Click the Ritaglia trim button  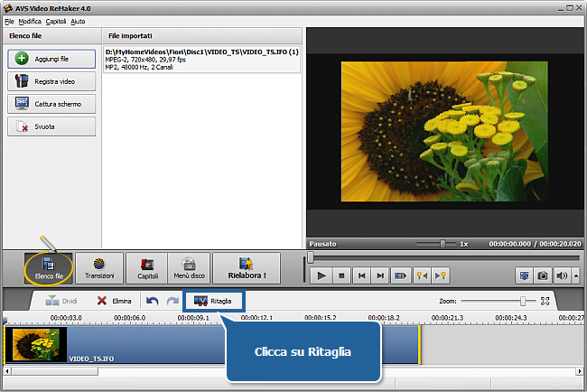pyautogui.click(x=213, y=300)
